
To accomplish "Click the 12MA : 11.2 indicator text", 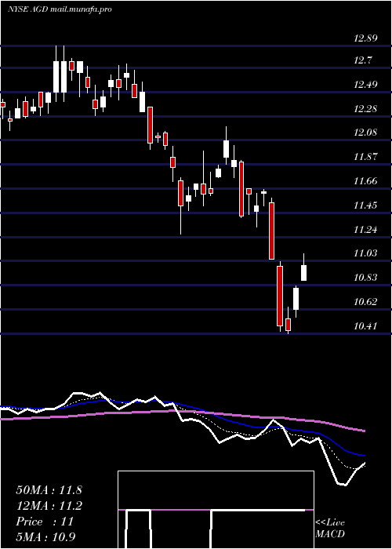I will click(49, 506).
